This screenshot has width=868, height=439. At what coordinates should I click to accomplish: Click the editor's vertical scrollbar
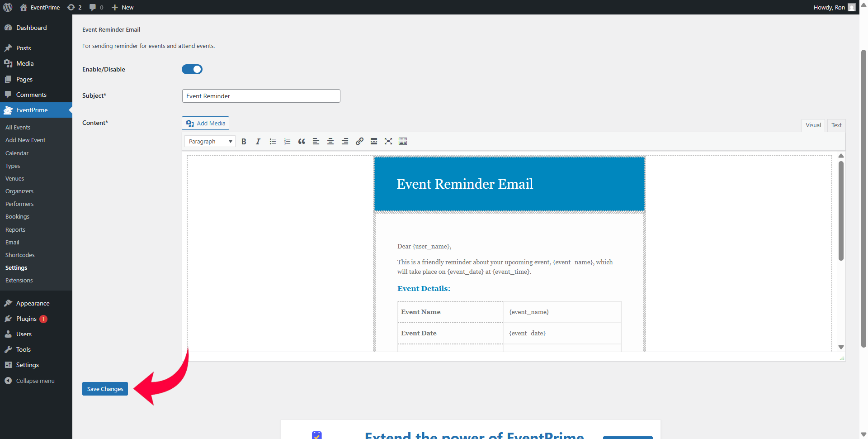pos(841,211)
